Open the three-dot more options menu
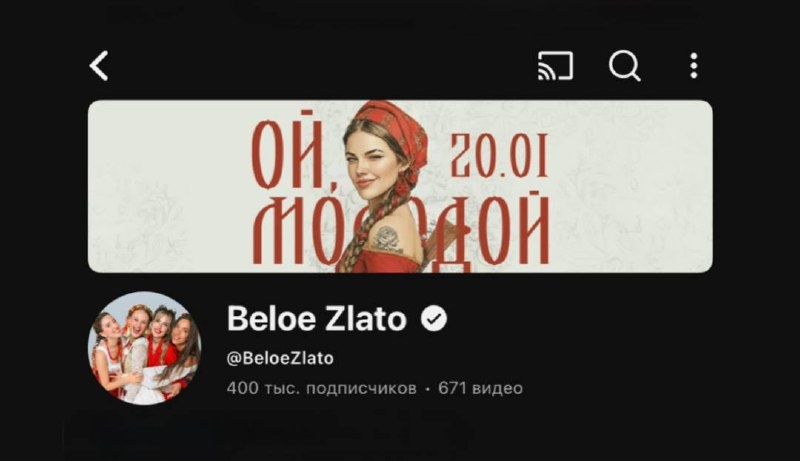This screenshot has width=800, height=461. point(693,66)
